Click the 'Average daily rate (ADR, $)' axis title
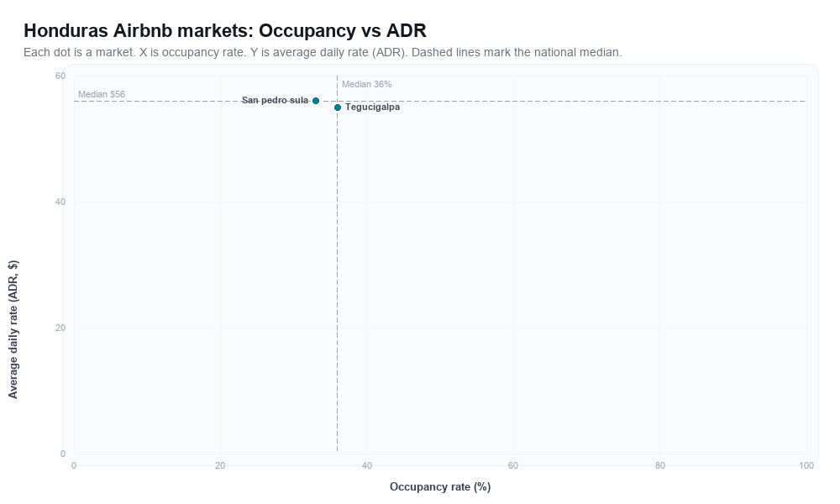This screenshot has height=504, width=840. click(x=13, y=329)
